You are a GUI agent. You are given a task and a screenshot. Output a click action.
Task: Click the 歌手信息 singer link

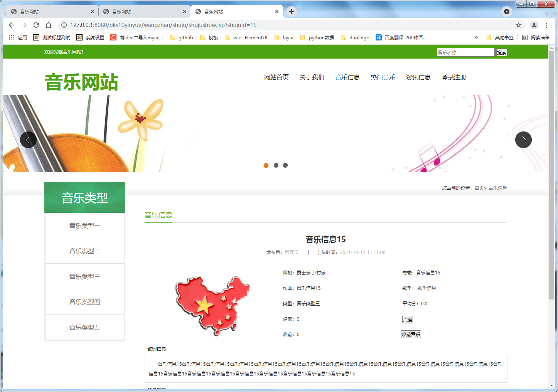pyautogui.click(x=427, y=288)
